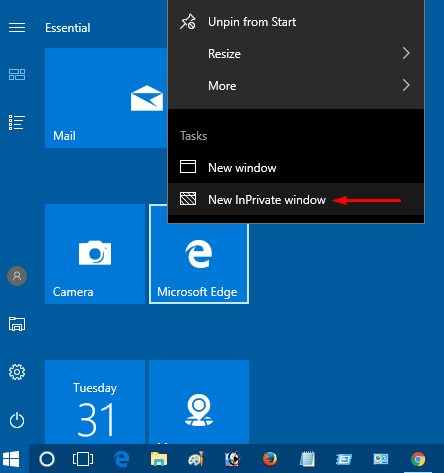Switch to pinned tiles view icon
The width and height of the screenshot is (444, 473).
click(17, 74)
